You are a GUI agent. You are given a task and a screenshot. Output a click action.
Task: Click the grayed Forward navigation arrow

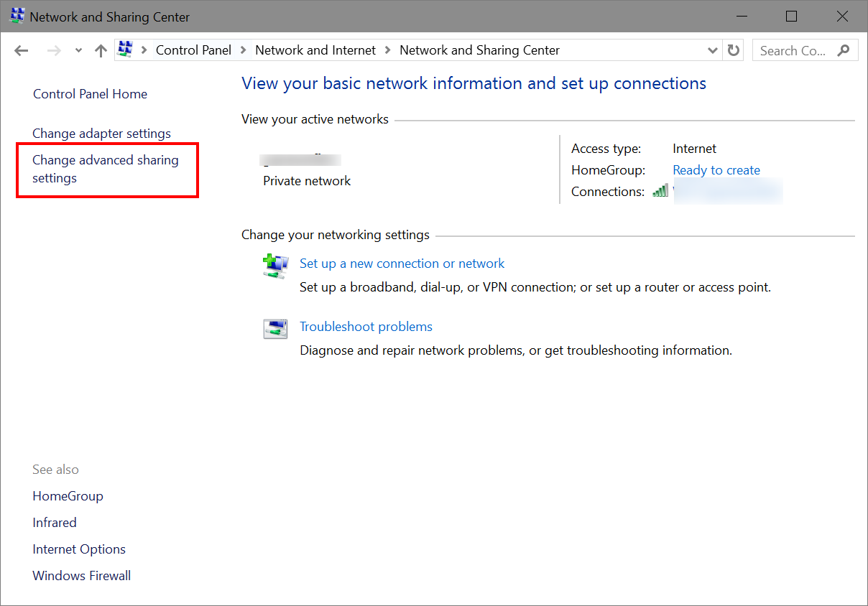pyautogui.click(x=53, y=50)
